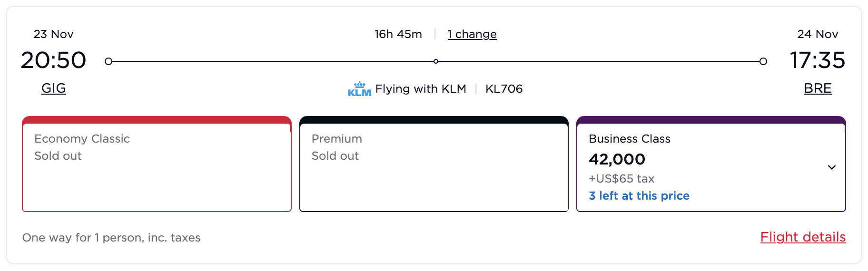Click the KL706 flight number
The image size is (868, 271).
(503, 89)
